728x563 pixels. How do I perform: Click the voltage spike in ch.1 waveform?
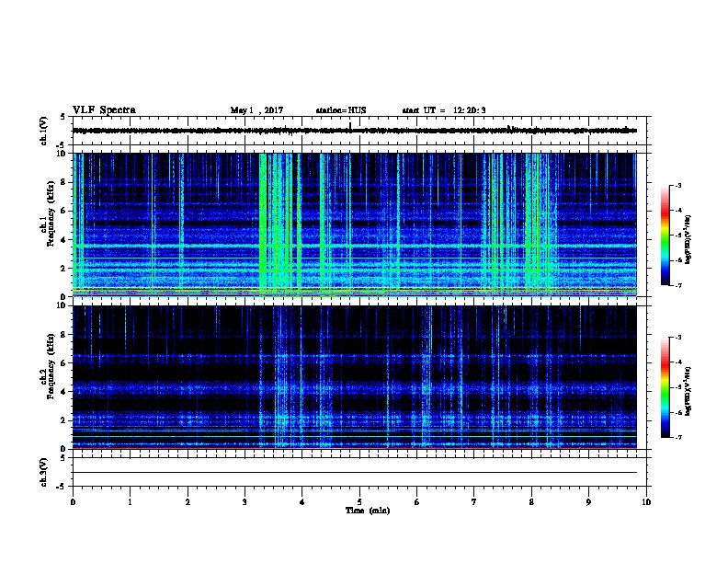pyautogui.click(x=350, y=126)
